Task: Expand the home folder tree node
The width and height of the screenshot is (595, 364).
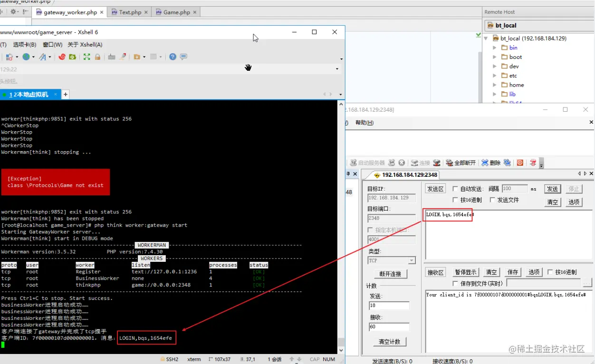Action: pyautogui.click(x=494, y=85)
